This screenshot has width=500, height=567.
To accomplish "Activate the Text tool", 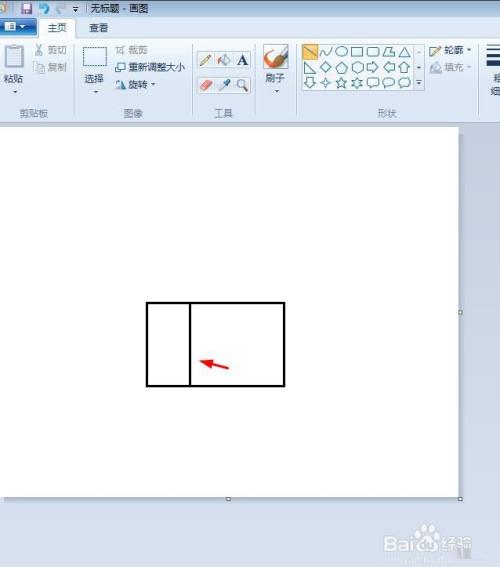I will point(243,60).
